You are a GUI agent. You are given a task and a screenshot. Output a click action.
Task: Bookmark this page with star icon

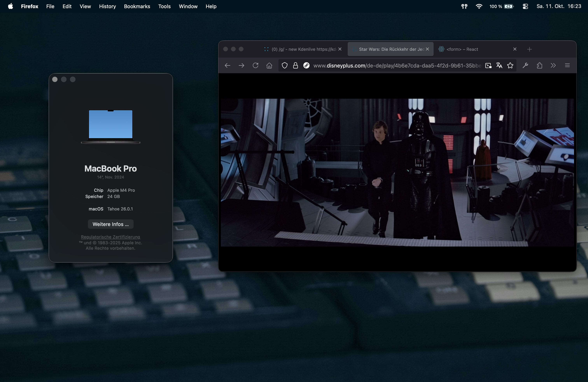(510, 66)
